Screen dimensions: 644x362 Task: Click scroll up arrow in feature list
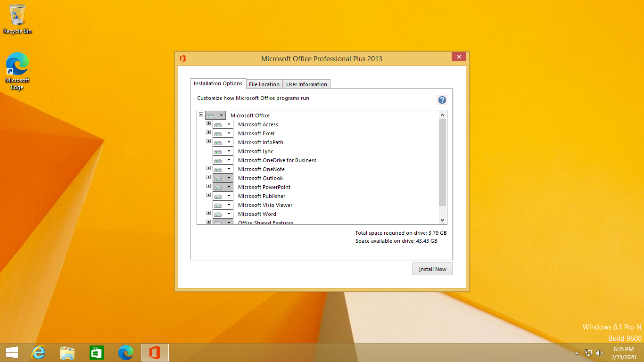click(442, 115)
